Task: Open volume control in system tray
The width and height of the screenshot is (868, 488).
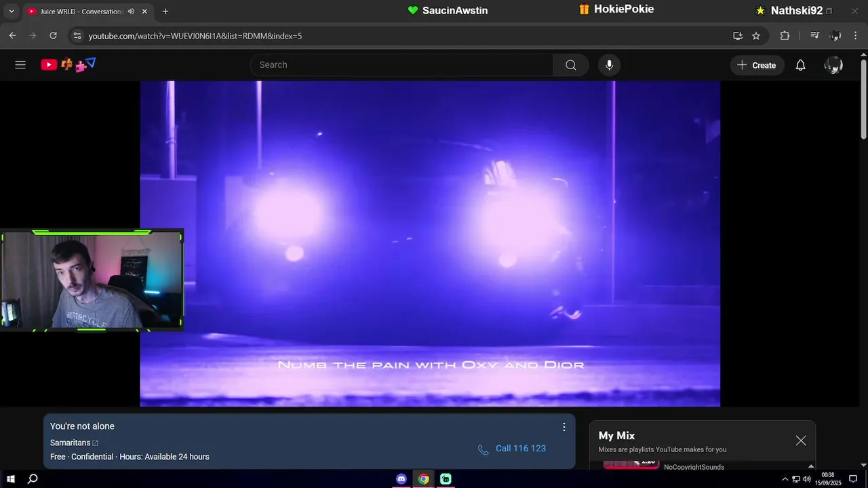Action: [x=806, y=479]
